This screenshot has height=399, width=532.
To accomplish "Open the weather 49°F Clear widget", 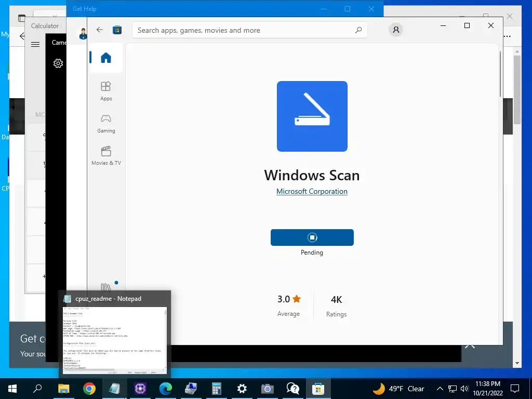I will point(398,389).
